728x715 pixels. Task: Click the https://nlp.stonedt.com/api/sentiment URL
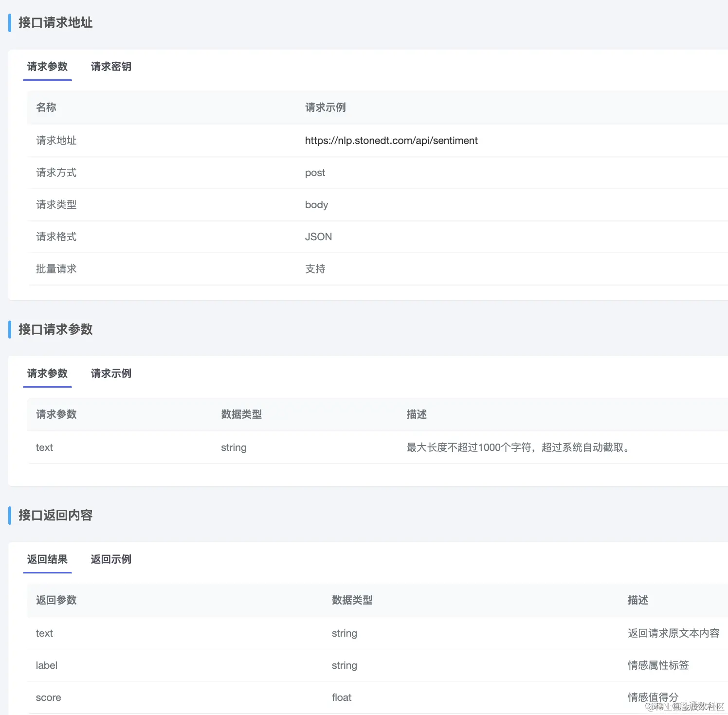click(x=391, y=141)
